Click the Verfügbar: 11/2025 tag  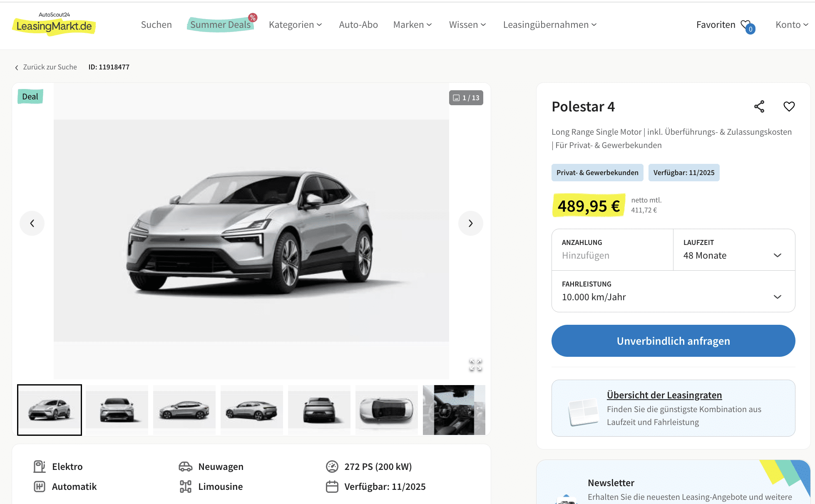coord(684,173)
